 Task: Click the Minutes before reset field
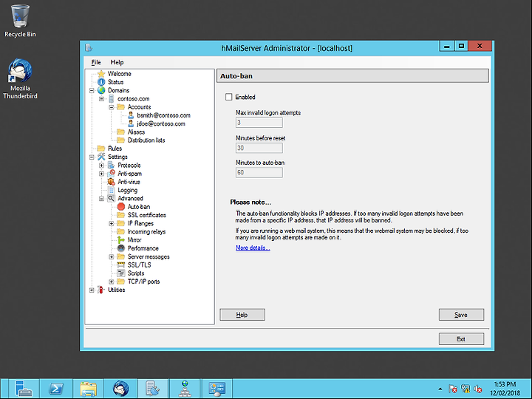259,148
